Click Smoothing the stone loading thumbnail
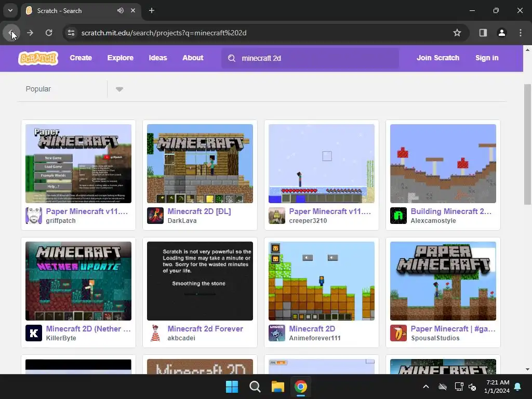The width and height of the screenshot is (532, 399). [200, 281]
